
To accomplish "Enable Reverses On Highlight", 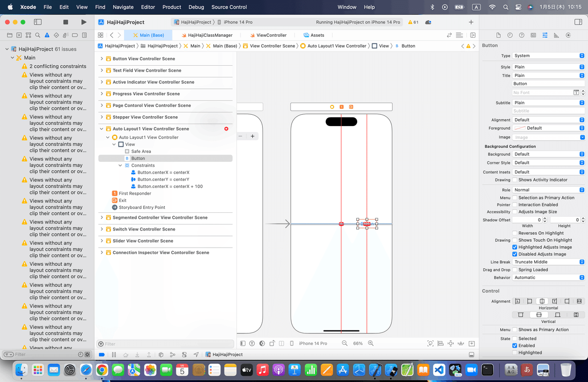I will 514,233.
